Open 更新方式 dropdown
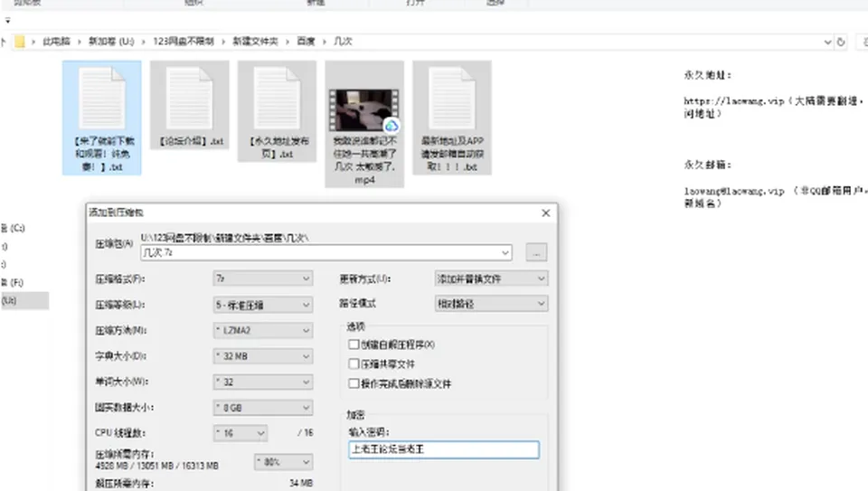This screenshot has width=868, height=491. pos(492,279)
